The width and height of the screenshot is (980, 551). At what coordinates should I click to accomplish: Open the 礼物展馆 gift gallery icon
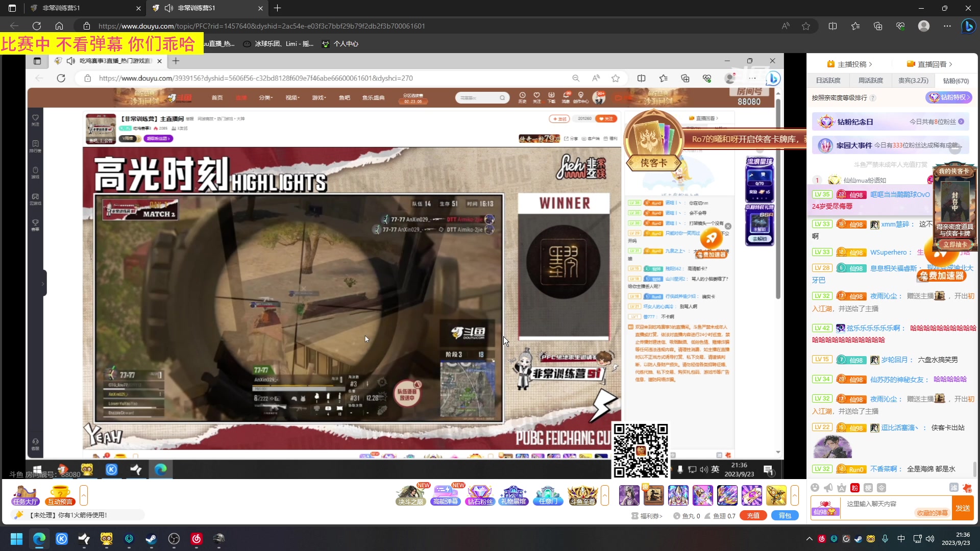point(513,495)
